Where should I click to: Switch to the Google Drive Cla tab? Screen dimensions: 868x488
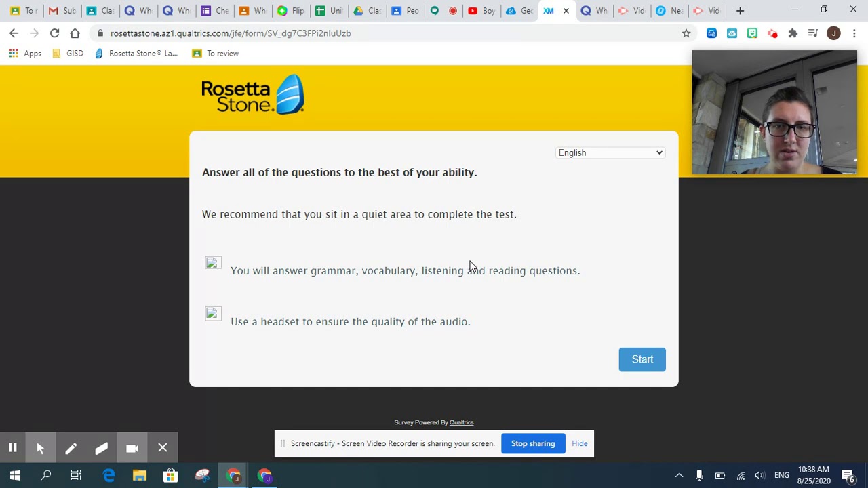tap(367, 11)
